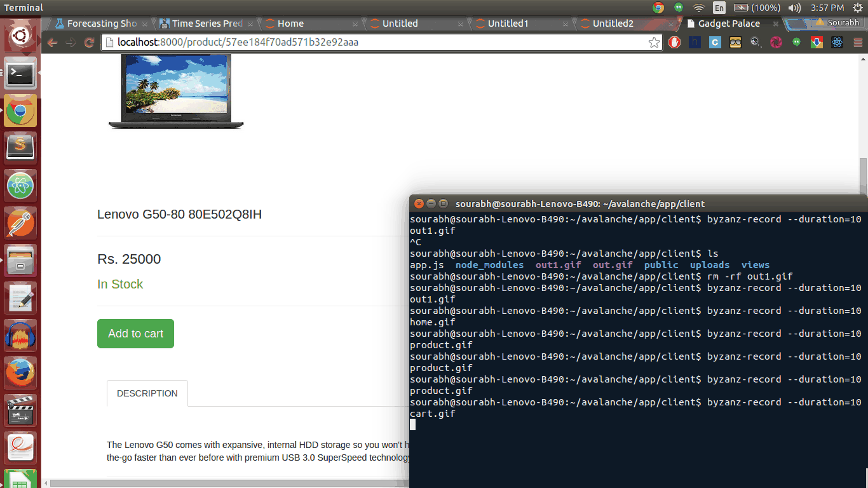Launch the gedit text editor
Image resolution: width=868 pixels, height=488 pixels.
coord(21,299)
